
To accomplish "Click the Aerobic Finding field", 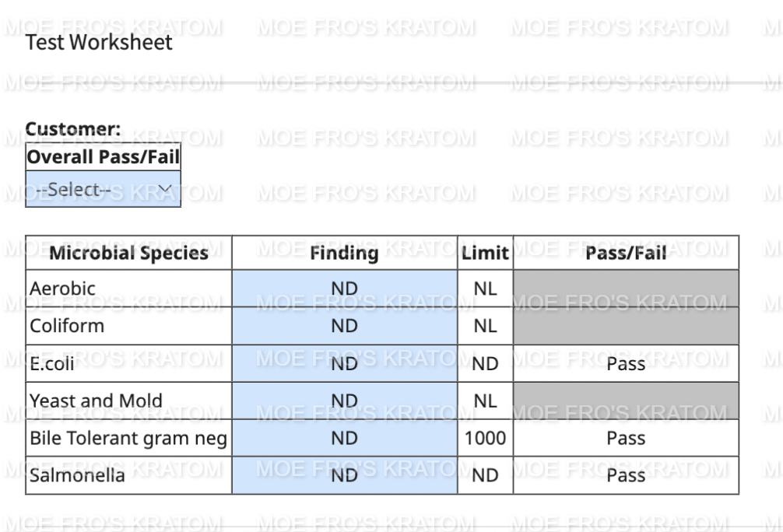I will (344, 289).
